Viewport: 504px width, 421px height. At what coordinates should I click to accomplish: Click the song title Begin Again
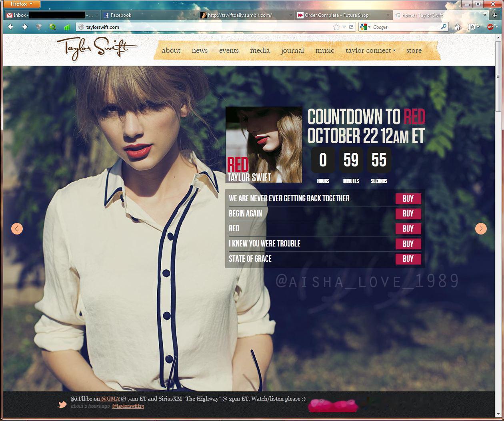[245, 214]
